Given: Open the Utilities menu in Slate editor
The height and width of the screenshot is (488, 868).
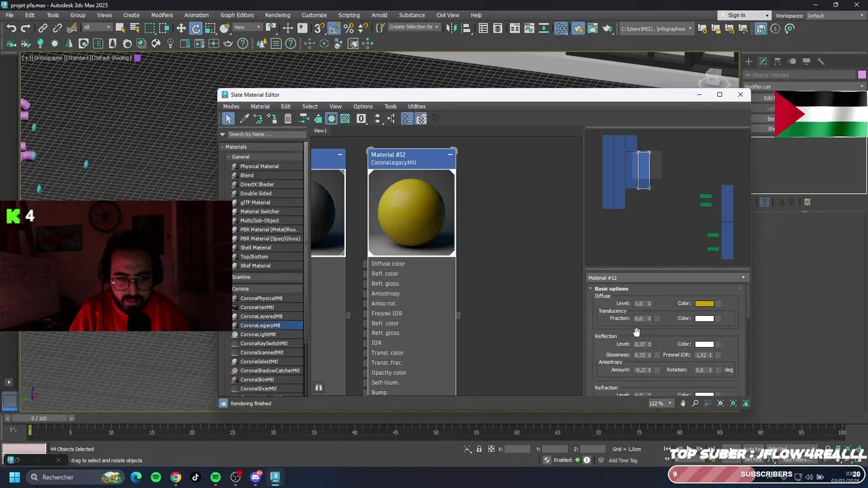Looking at the screenshot, I should [x=416, y=106].
